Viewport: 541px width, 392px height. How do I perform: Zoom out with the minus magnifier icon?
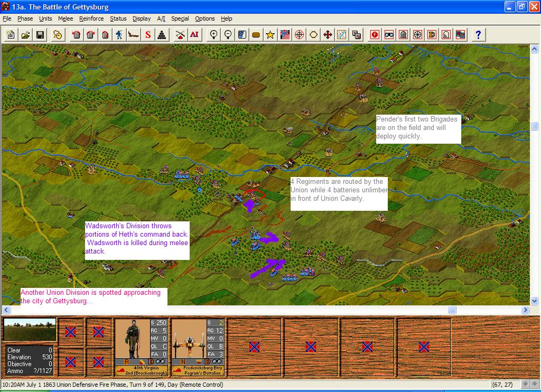pyautogui.click(x=228, y=34)
